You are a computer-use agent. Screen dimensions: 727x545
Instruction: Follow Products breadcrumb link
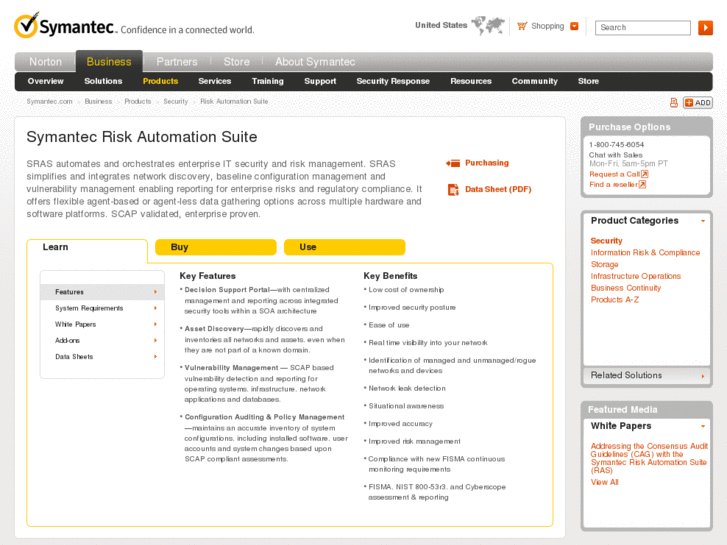tap(138, 101)
